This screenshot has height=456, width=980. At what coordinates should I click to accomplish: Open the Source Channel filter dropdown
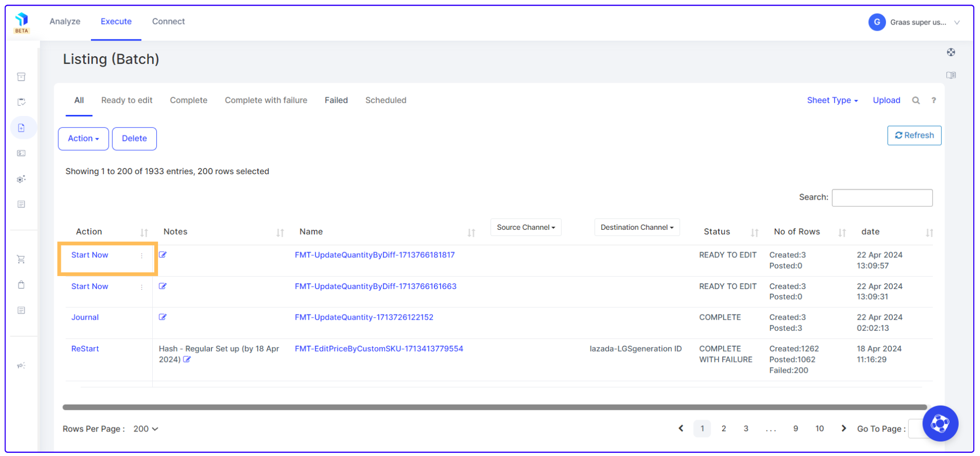(526, 227)
